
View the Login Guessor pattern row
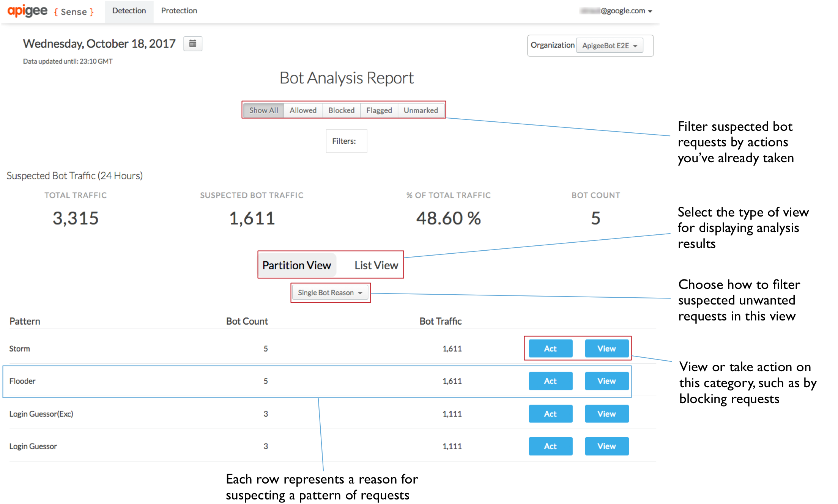[606, 446]
